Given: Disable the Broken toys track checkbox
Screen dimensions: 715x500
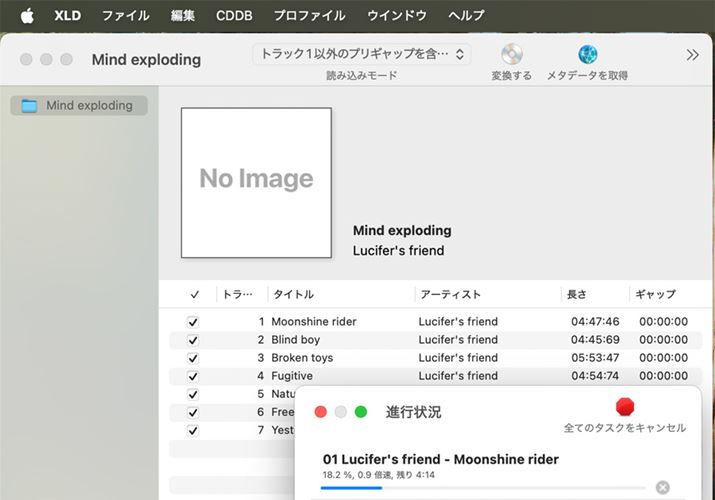Looking at the screenshot, I should pyautogui.click(x=193, y=358).
